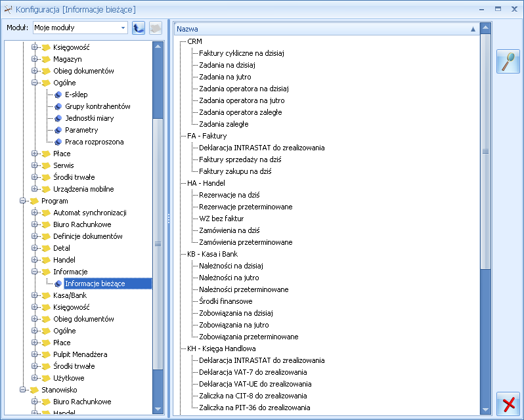The image size is (524, 420).
Task: Click the tree panel scroll-down arrow
Action: point(158,409)
